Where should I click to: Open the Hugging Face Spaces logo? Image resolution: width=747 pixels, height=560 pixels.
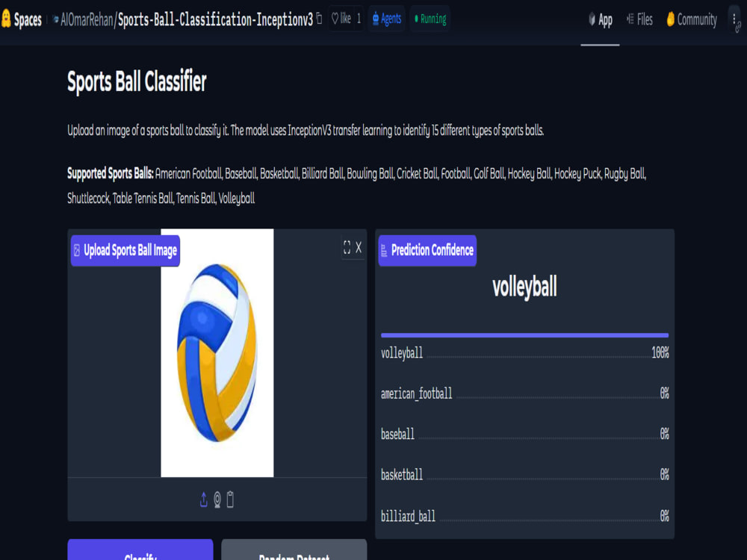(22, 19)
